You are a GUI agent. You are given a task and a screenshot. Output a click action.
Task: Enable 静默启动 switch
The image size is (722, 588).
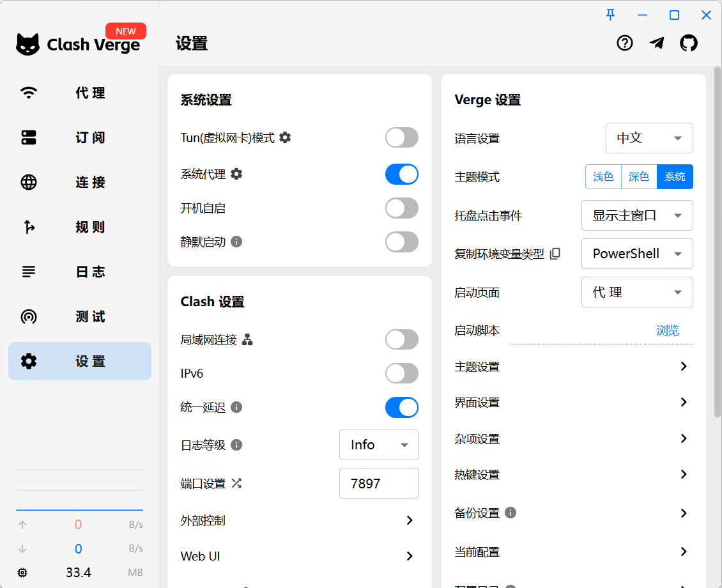pos(401,242)
